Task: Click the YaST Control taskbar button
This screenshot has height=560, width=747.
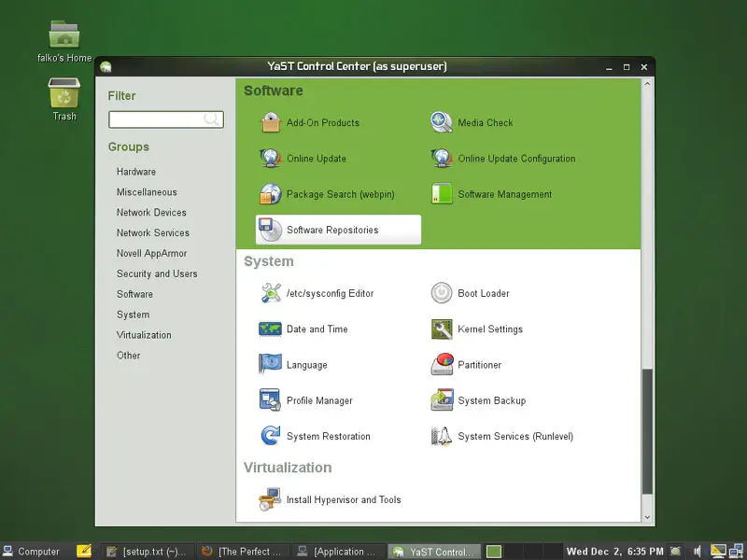Action: tap(433, 552)
